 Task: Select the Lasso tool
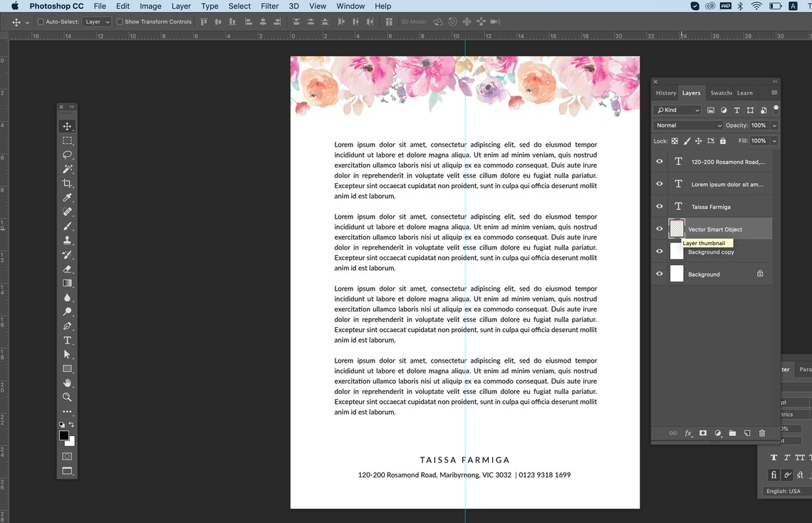[x=68, y=155]
